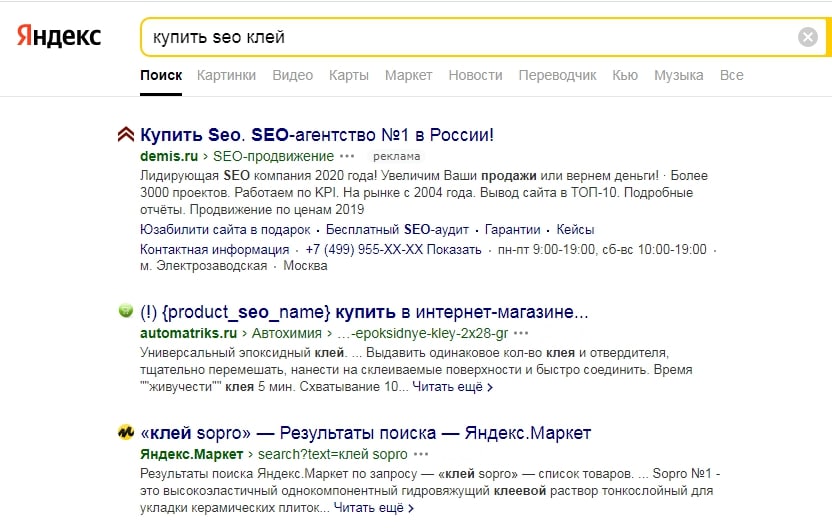Switch to the Видео tab

pyautogui.click(x=292, y=75)
